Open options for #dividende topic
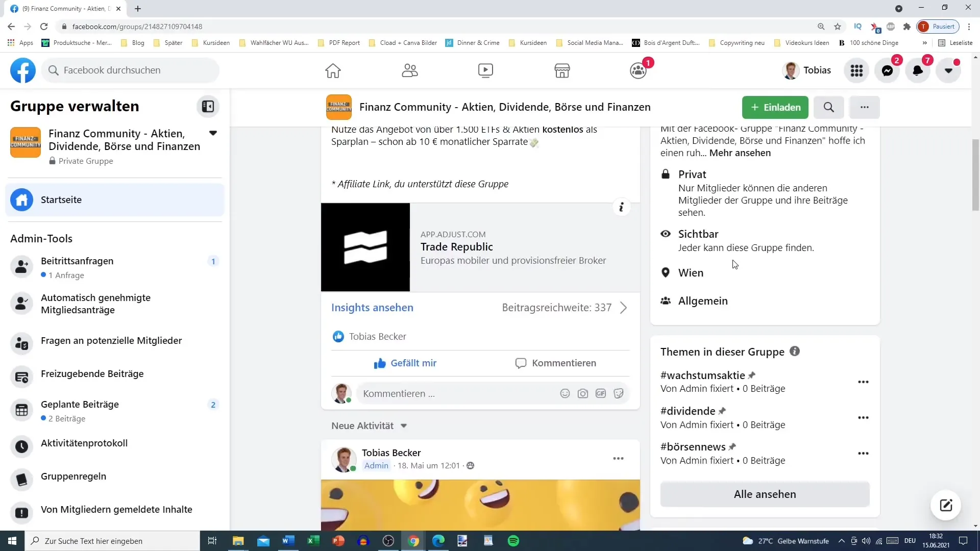 coord(863,417)
